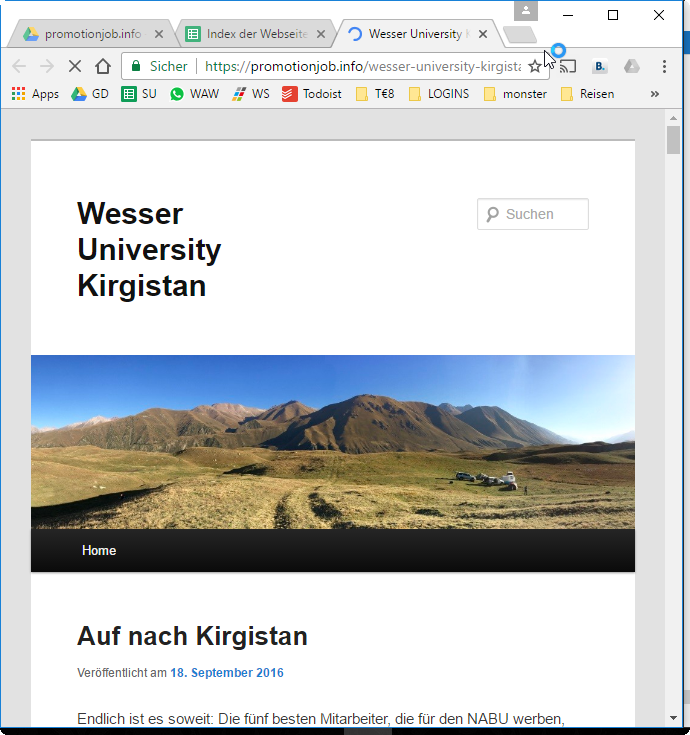
Task: Open the Cast icon in the toolbar
Action: 567,67
